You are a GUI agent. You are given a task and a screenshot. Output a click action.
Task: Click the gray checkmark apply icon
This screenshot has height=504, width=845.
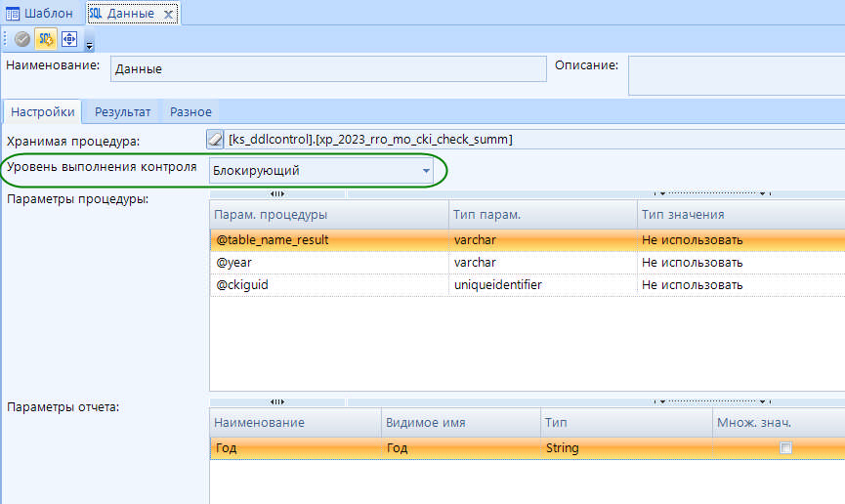(21, 39)
